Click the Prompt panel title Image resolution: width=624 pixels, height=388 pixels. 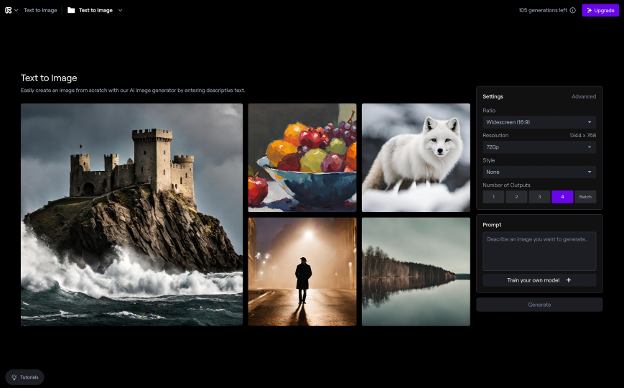(492, 225)
